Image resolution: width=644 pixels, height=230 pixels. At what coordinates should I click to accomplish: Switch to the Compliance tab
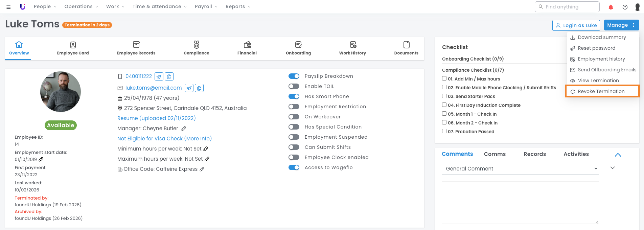(196, 48)
